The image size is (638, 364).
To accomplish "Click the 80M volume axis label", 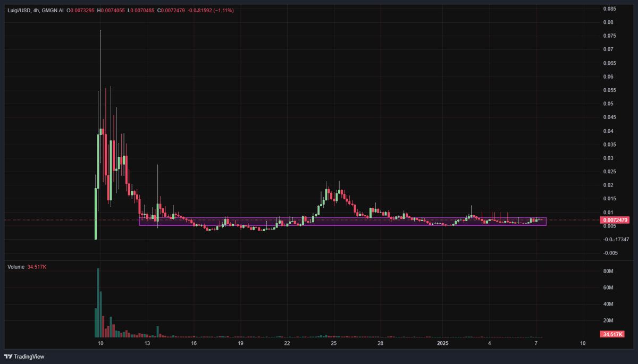I will click(x=608, y=272).
